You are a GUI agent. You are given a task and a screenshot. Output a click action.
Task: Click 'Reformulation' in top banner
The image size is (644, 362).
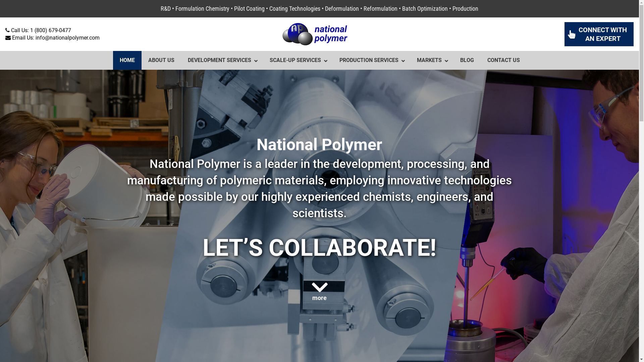click(x=380, y=9)
